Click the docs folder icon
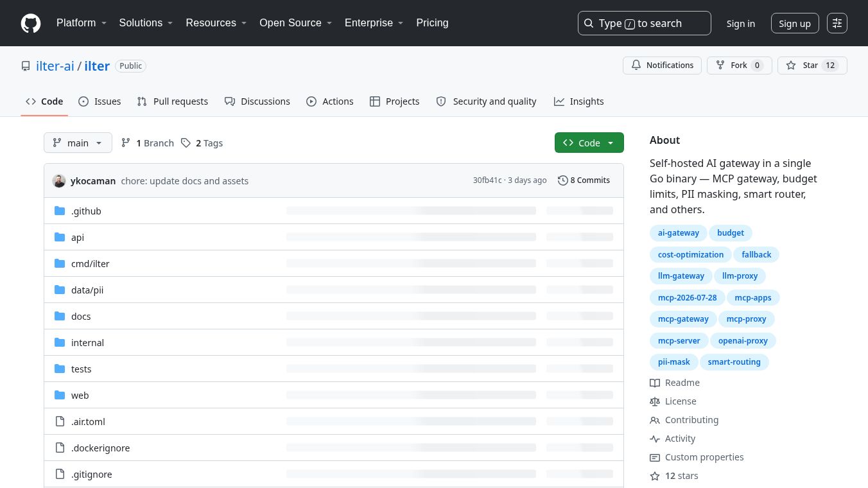The image size is (868, 488). point(60,316)
